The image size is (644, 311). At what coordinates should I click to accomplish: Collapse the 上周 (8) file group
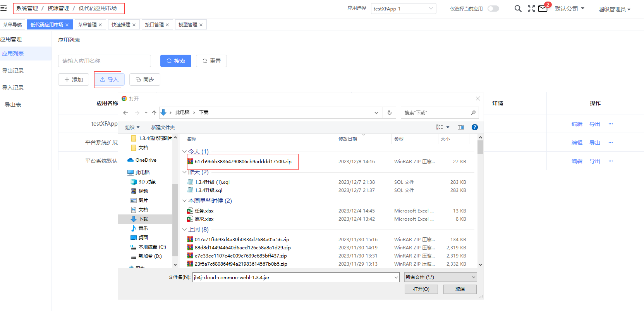click(184, 230)
